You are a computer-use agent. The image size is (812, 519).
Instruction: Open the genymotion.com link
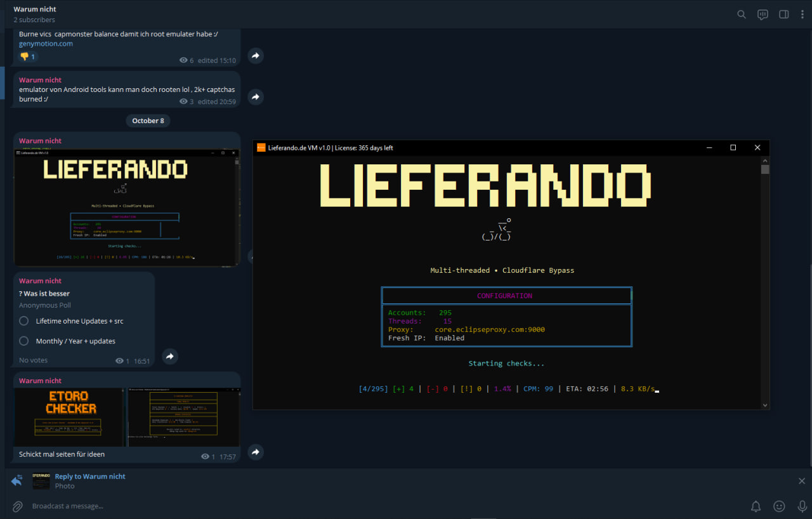46,44
